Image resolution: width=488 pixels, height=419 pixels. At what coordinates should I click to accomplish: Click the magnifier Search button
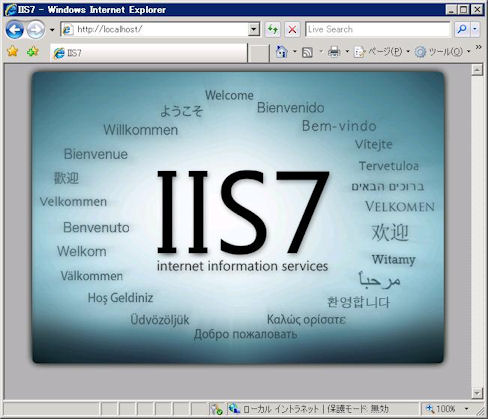(x=462, y=29)
